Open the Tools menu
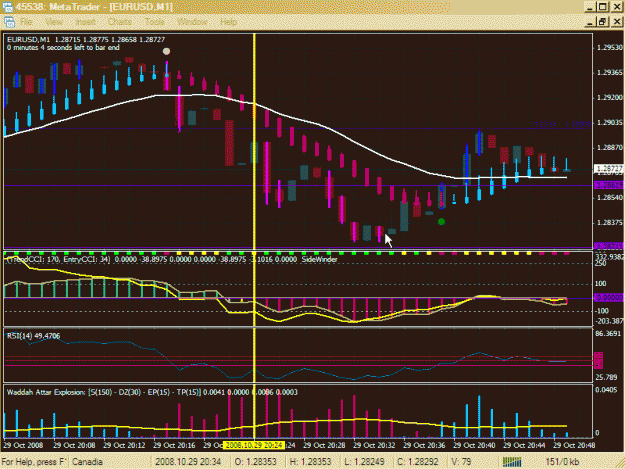This screenshot has width=625, height=469. pos(154,22)
